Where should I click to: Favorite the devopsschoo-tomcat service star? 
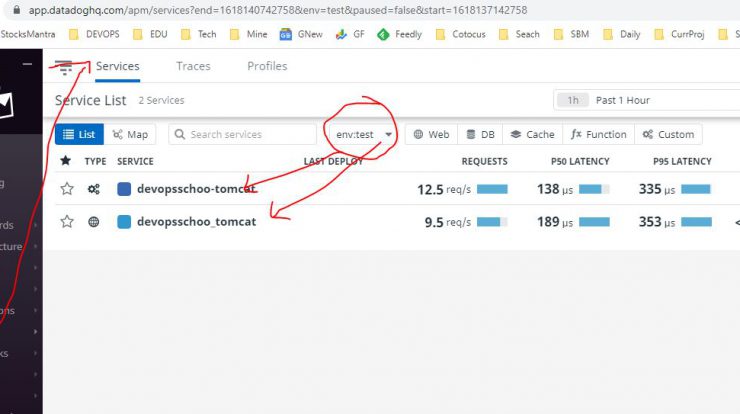click(x=67, y=189)
